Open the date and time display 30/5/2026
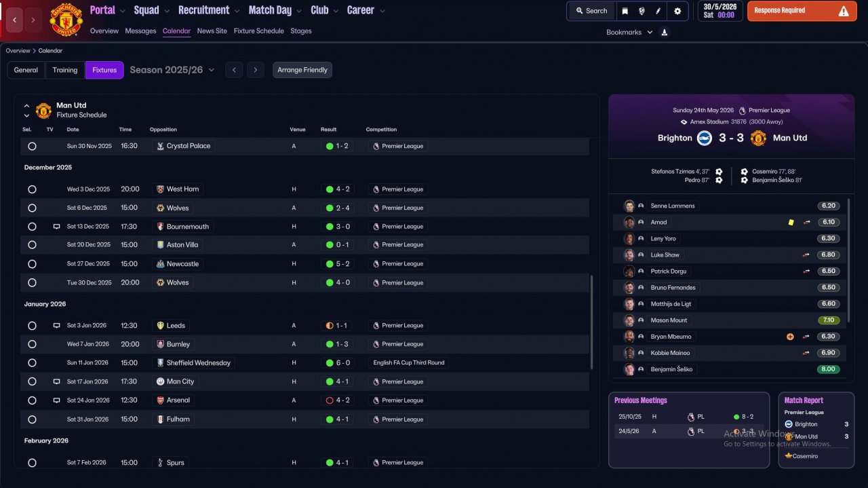 720,11
